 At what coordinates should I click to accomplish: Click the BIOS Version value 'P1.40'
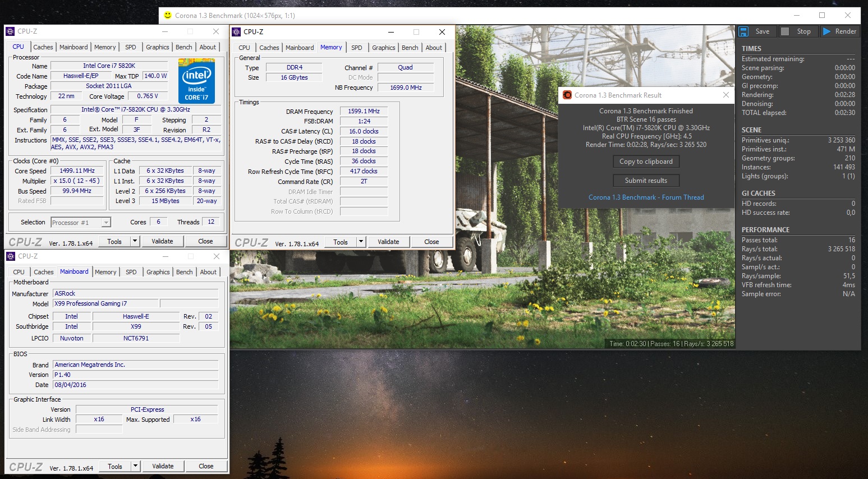pos(136,375)
